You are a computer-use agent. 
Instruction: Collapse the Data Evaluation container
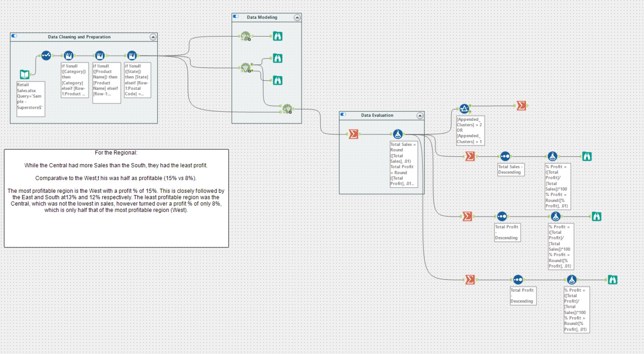[420, 115]
